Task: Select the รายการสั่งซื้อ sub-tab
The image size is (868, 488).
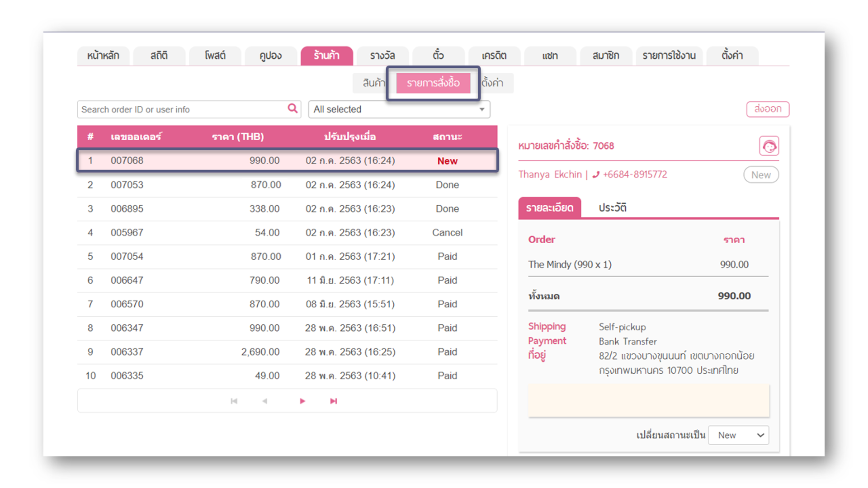Action: [433, 83]
